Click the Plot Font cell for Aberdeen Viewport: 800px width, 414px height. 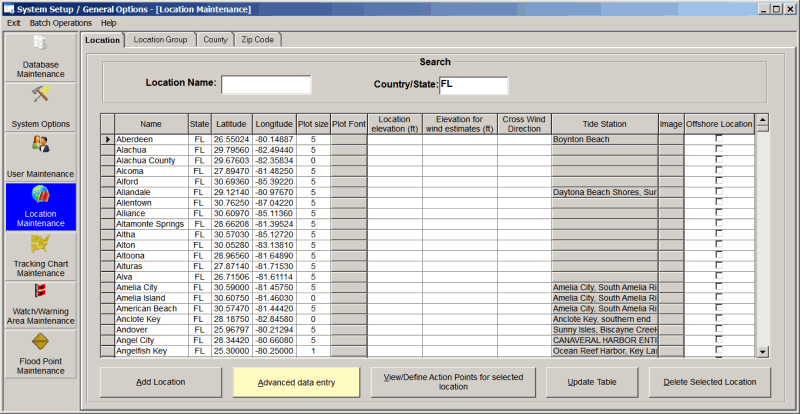click(x=349, y=139)
